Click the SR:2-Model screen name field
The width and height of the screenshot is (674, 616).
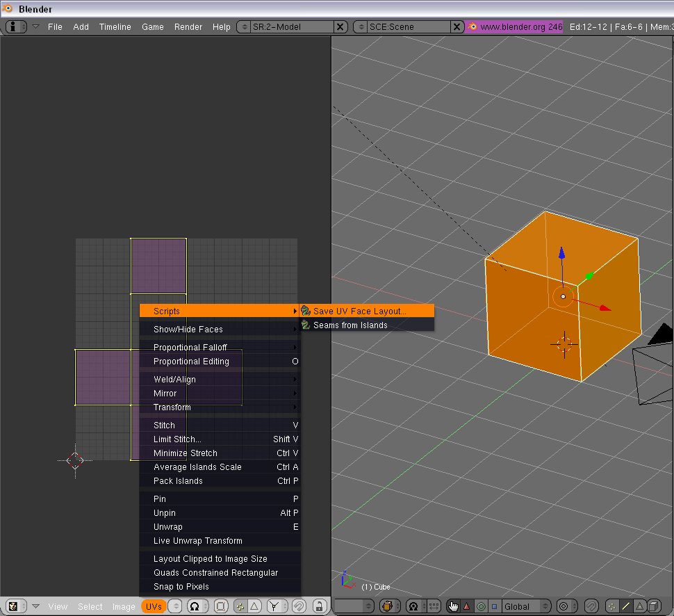click(293, 26)
